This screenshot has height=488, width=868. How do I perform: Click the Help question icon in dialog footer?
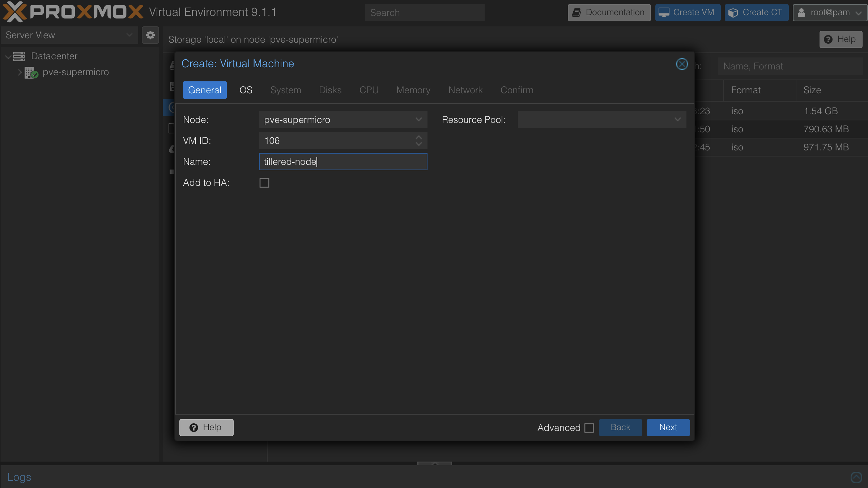click(194, 427)
